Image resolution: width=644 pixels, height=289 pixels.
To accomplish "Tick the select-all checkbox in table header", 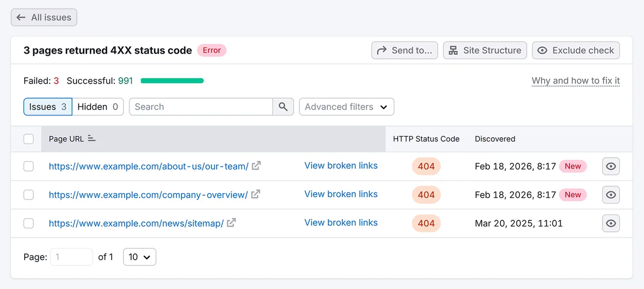I will 28,139.
